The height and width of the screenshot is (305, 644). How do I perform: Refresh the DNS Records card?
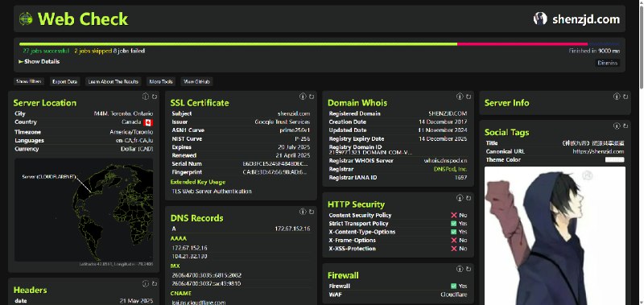pyautogui.click(x=312, y=212)
